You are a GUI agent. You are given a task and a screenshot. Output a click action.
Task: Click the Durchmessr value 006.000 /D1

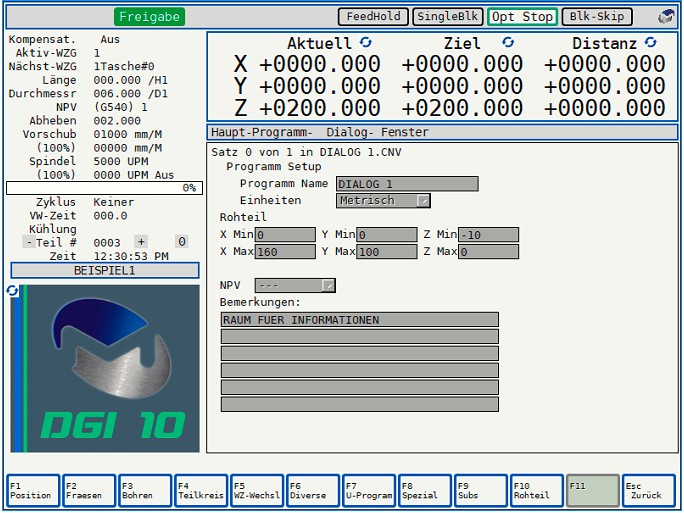pos(130,94)
